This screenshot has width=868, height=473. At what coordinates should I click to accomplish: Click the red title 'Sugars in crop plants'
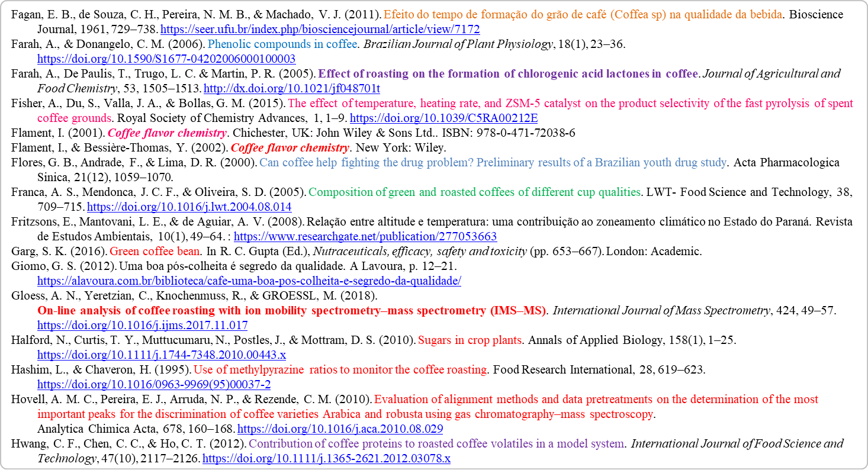click(470, 340)
